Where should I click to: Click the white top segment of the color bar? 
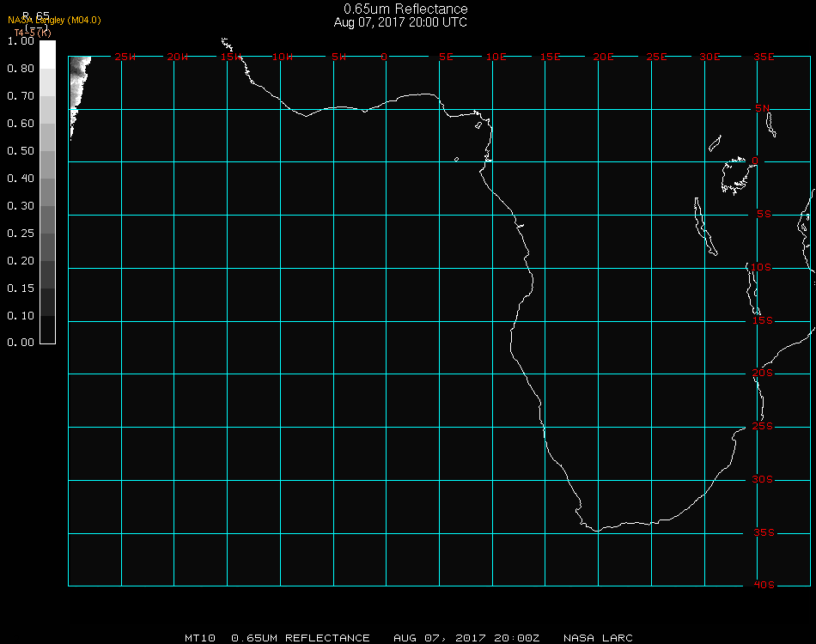coord(47,55)
